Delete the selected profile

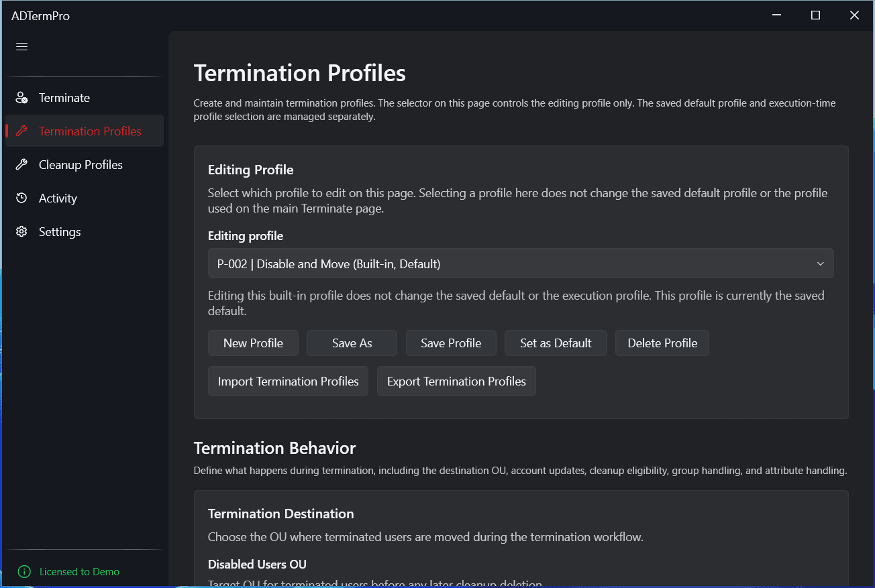pos(662,343)
